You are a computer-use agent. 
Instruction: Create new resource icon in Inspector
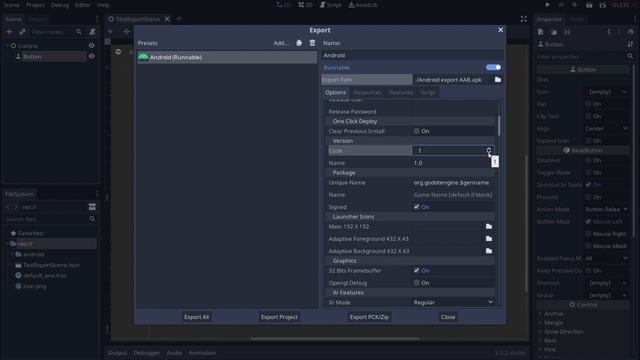tap(540, 32)
